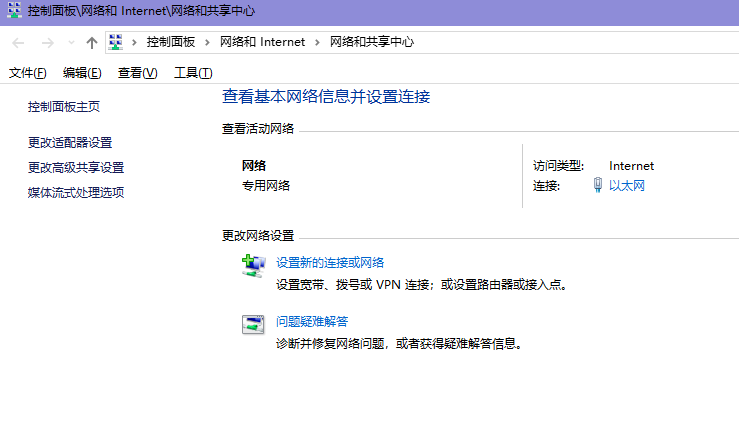Go to 控制面板主页 link
This screenshot has height=437, width=739.
[64, 107]
